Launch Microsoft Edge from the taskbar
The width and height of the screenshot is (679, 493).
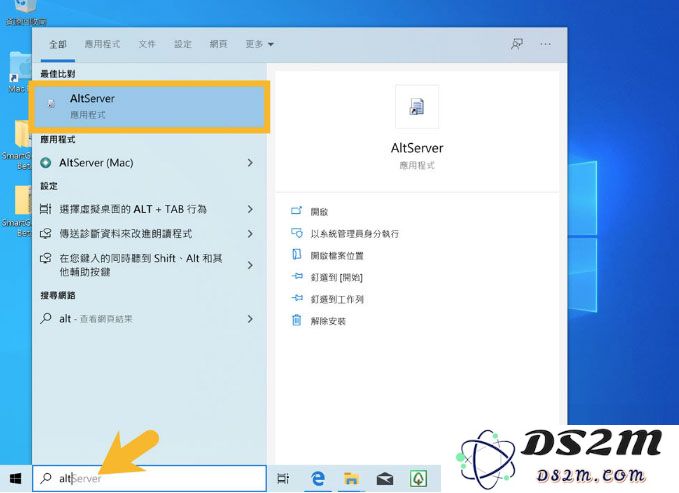pos(318,479)
